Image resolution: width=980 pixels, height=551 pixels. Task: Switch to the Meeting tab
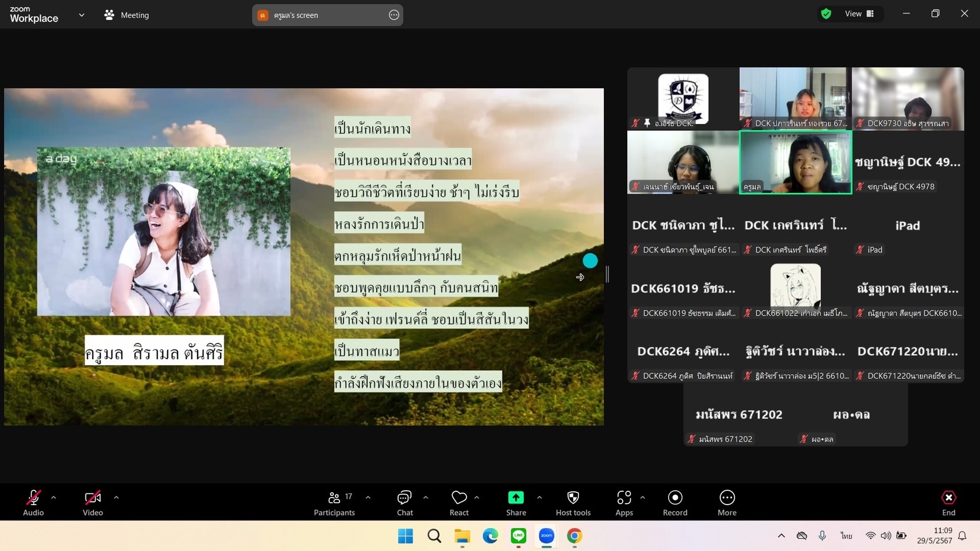(x=127, y=15)
